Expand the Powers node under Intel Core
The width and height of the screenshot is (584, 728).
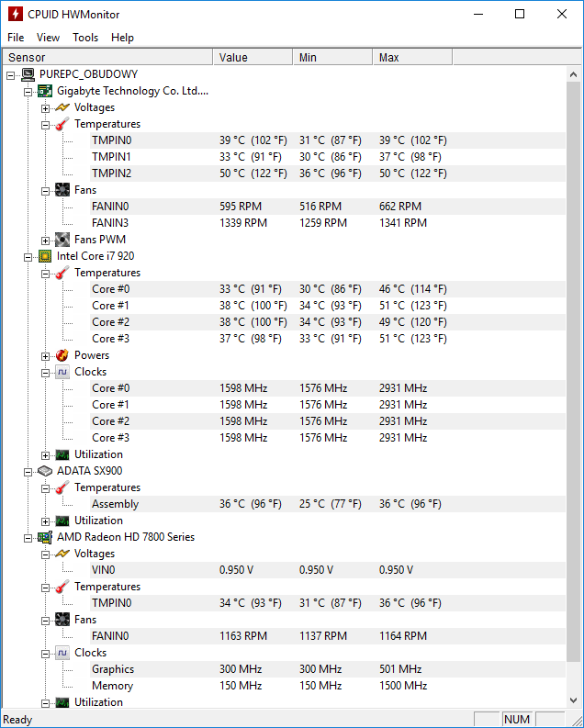(45, 355)
